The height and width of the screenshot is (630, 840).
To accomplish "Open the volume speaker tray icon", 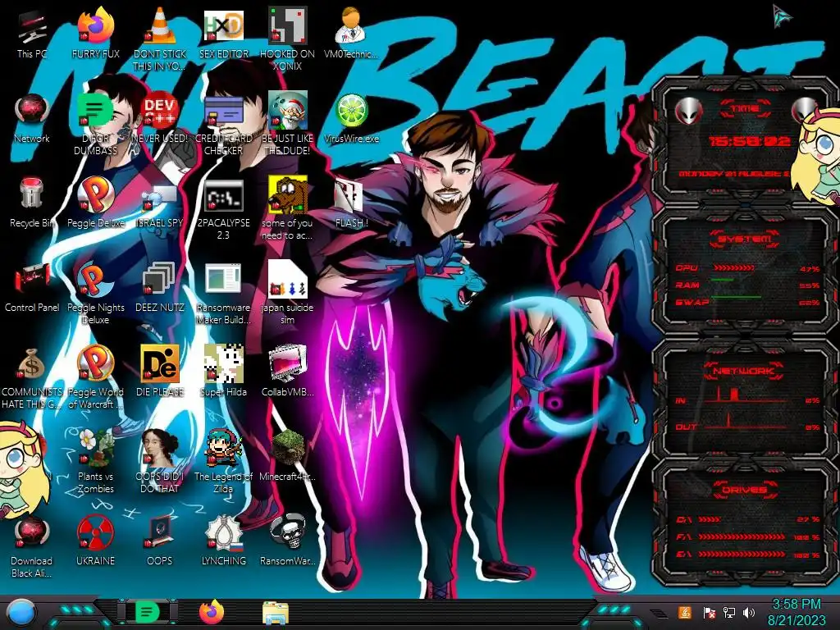I will pyautogui.click(x=749, y=612).
